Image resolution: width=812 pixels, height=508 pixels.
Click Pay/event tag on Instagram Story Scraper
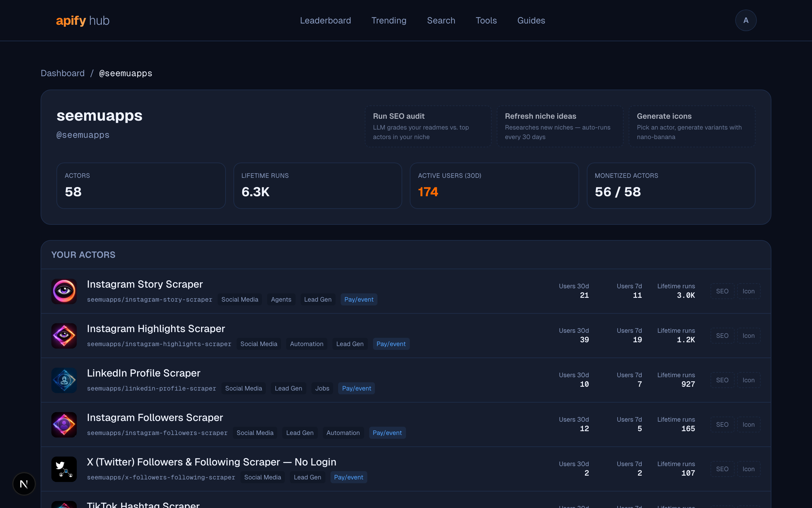359,299
